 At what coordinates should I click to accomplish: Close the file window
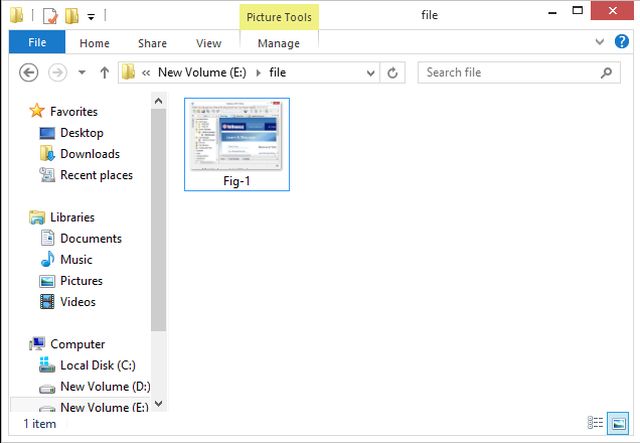[612, 11]
